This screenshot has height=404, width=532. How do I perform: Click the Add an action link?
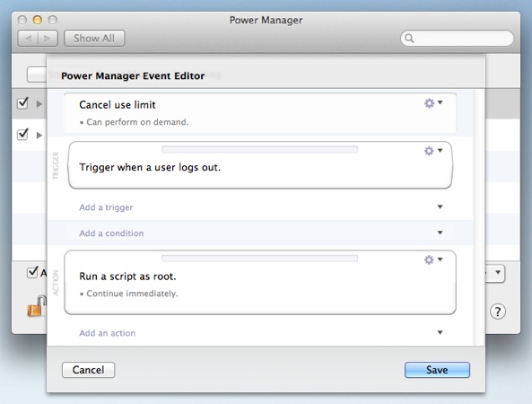pyautogui.click(x=108, y=333)
